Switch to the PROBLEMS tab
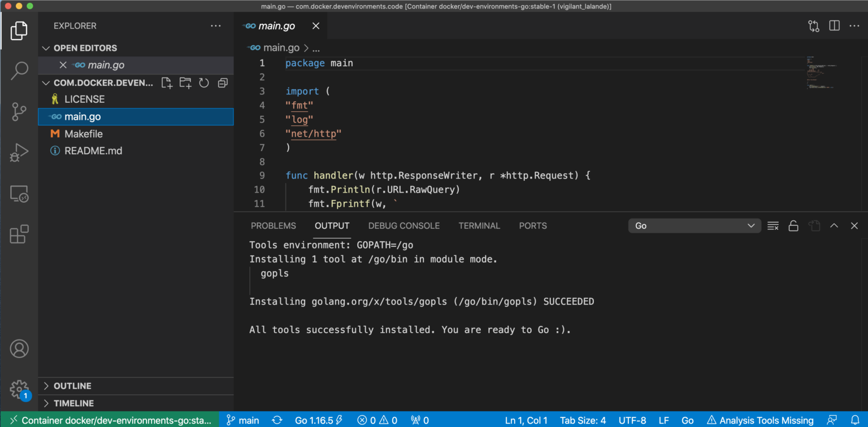The image size is (868, 427). 274,225
